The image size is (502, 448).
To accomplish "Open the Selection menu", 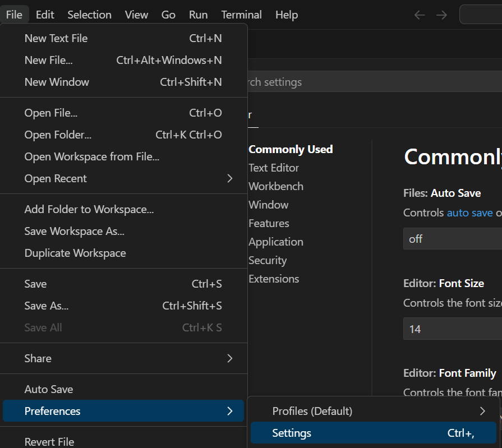I will coord(89,15).
